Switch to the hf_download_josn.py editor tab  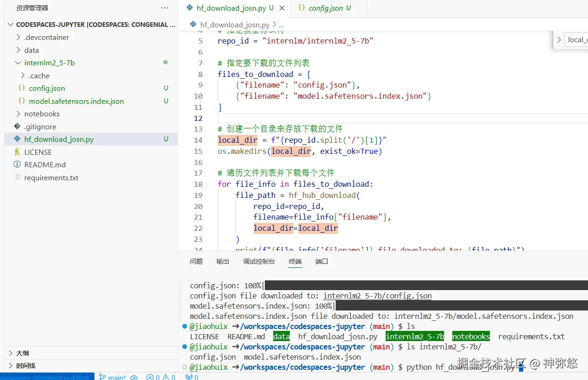(x=234, y=8)
